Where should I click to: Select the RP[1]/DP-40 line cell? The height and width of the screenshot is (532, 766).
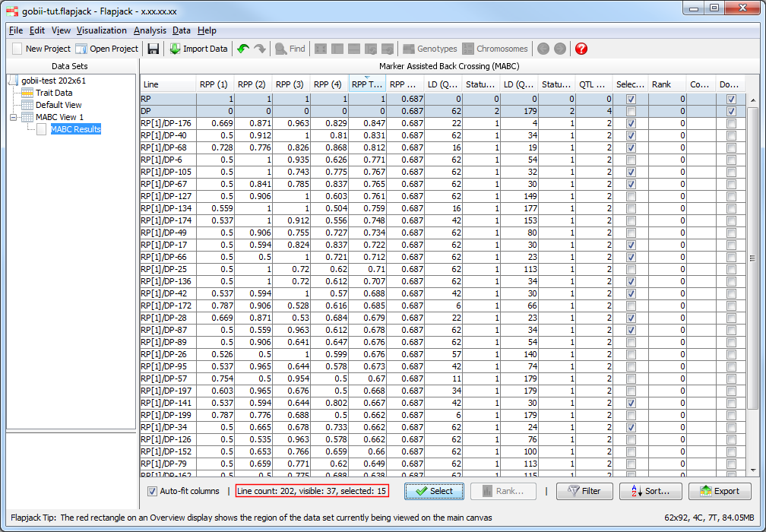(x=168, y=136)
